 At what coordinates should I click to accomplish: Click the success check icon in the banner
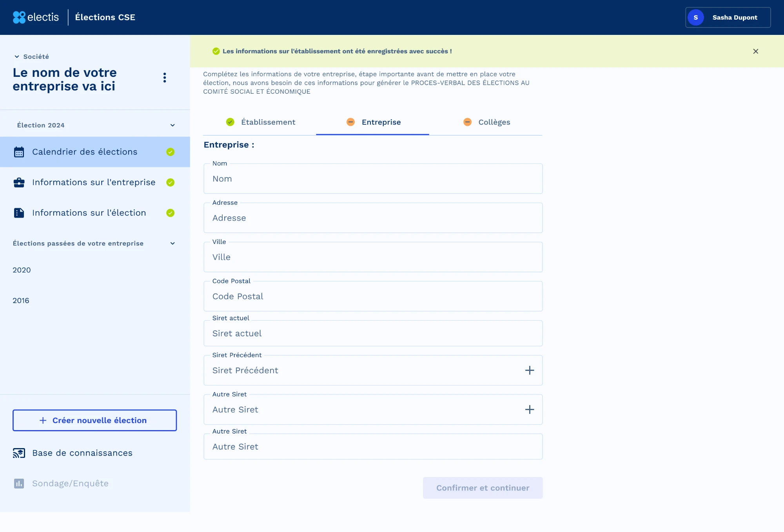pyautogui.click(x=216, y=51)
